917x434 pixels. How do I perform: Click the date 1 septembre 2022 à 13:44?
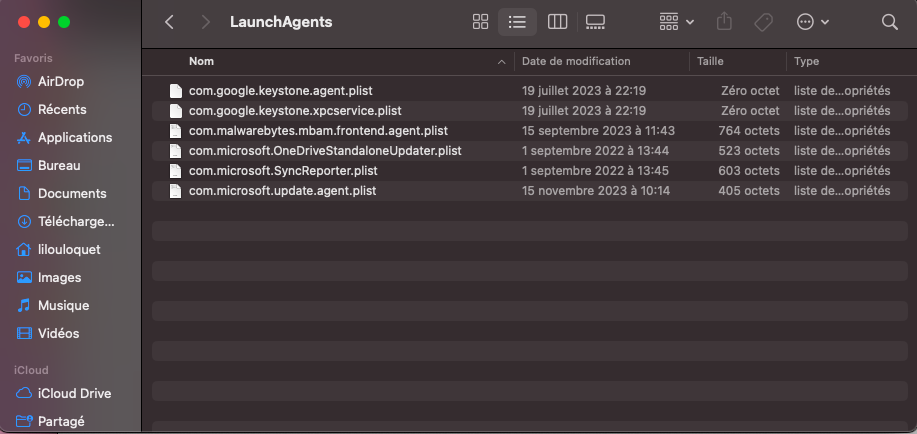(x=595, y=151)
